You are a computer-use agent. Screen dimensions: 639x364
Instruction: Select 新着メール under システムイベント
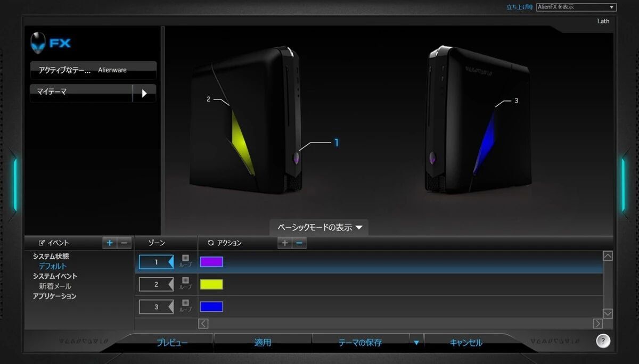pyautogui.click(x=55, y=286)
